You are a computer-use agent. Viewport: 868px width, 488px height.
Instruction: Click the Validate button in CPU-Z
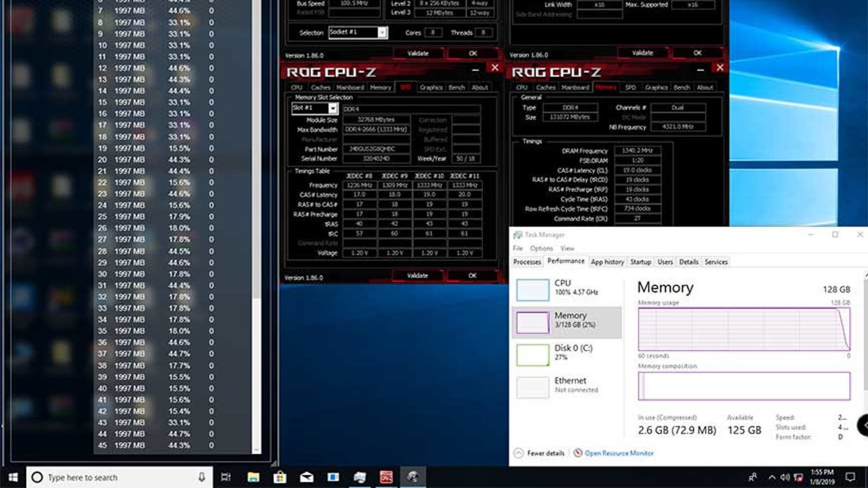417,275
